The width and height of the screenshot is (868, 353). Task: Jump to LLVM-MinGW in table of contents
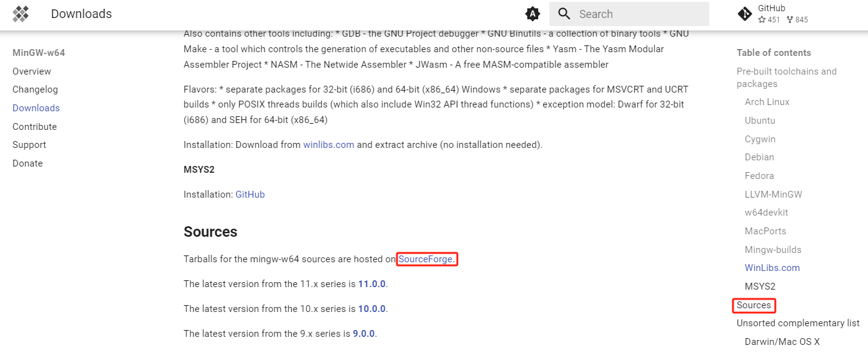click(773, 195)
